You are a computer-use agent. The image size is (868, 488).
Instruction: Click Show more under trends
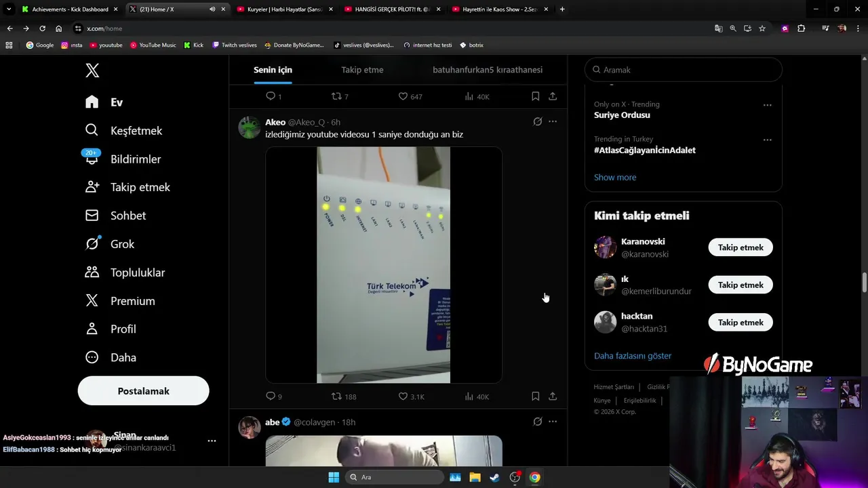[615, 178]
